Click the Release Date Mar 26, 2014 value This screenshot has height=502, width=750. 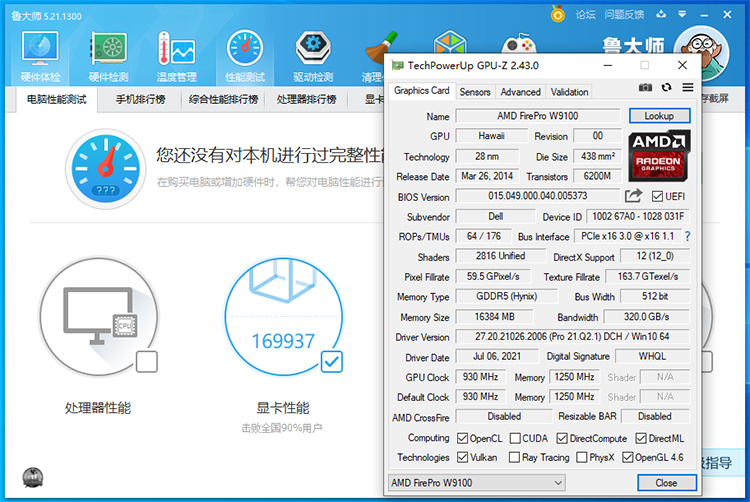pyautogui.click(x=487, y=176)
